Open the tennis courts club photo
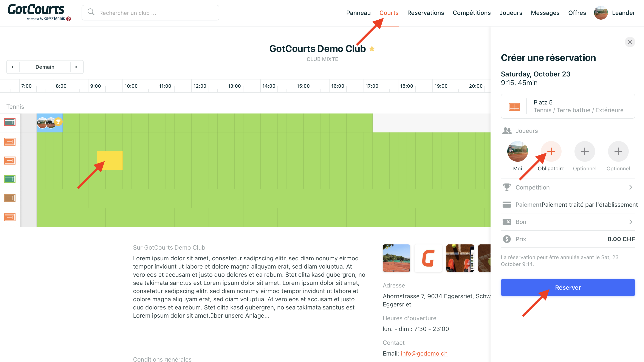The width and height of the screenshot is (644, 362). (396, 258)
